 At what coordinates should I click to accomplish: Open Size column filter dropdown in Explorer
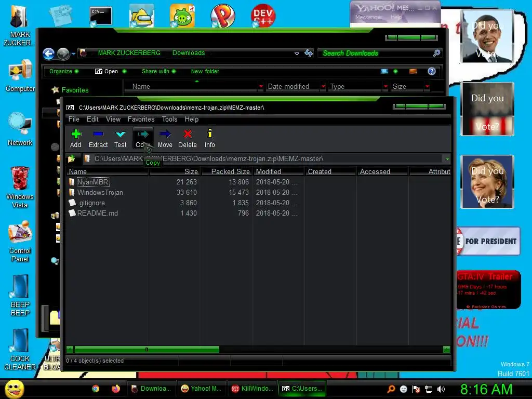point(427,87)
